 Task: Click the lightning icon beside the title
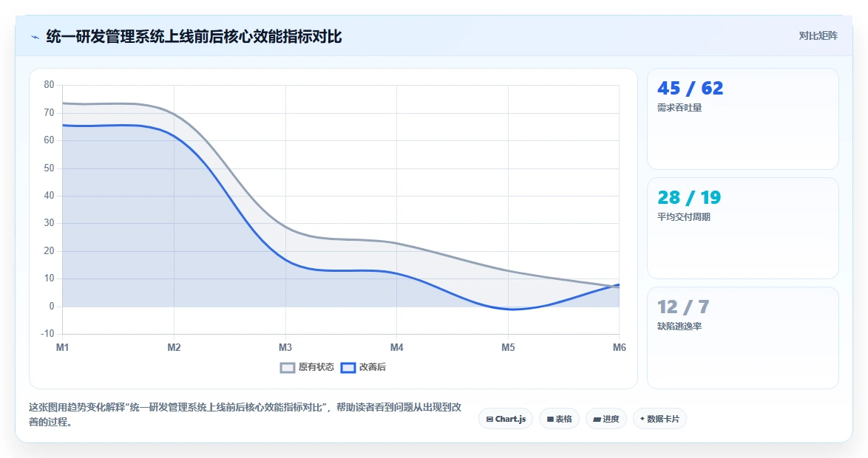(35, 38)
